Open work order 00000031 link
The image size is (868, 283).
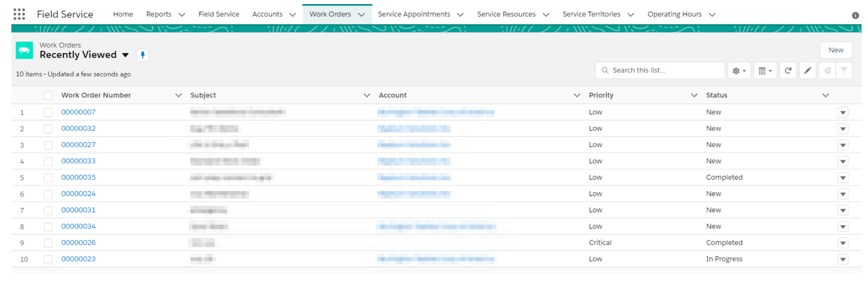pos(78,210)
